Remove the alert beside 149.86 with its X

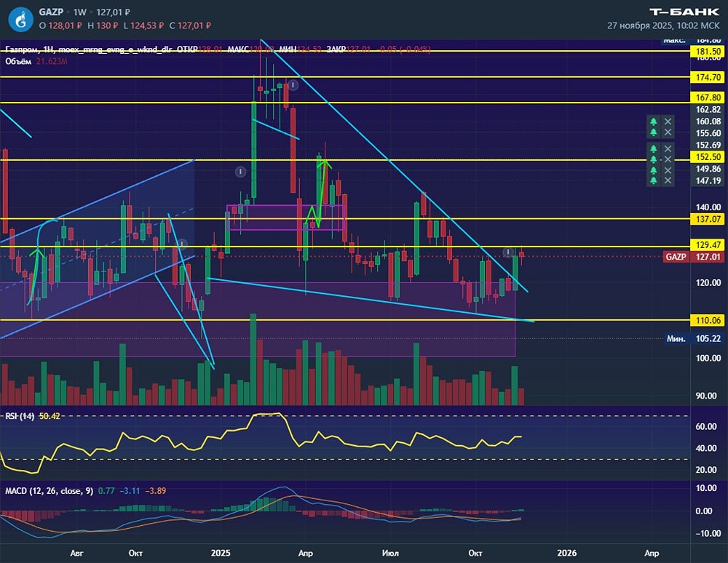668,169
